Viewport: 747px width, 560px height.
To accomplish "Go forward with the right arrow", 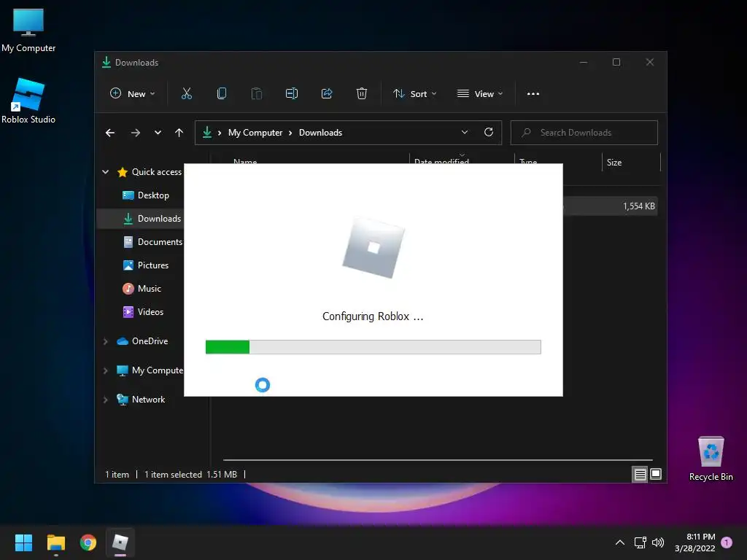I will point(136,133).
